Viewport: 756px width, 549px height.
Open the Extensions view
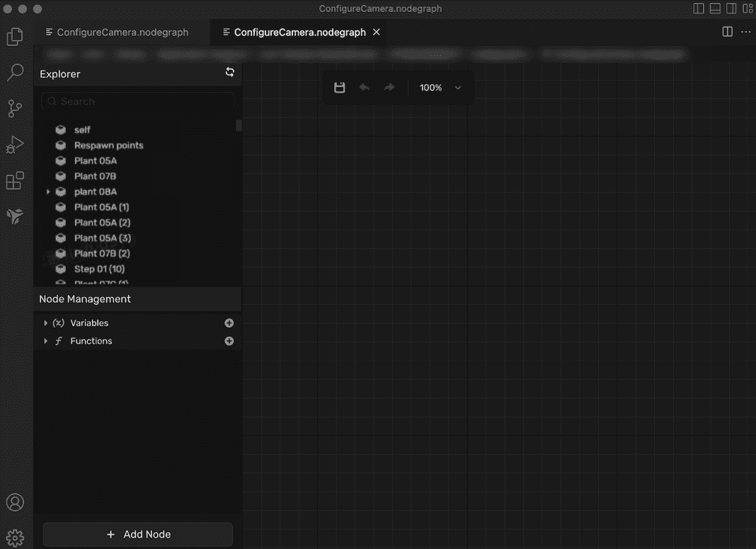point(16,180)
